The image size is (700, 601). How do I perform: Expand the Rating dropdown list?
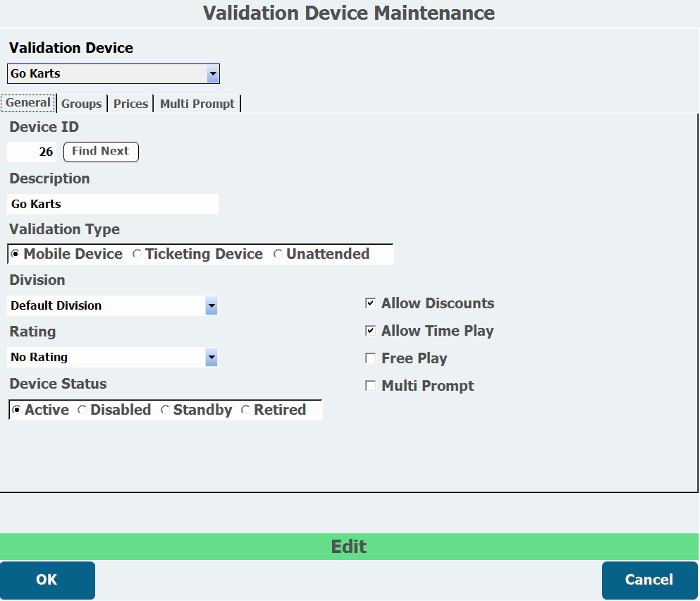click(x=211, y=358)
